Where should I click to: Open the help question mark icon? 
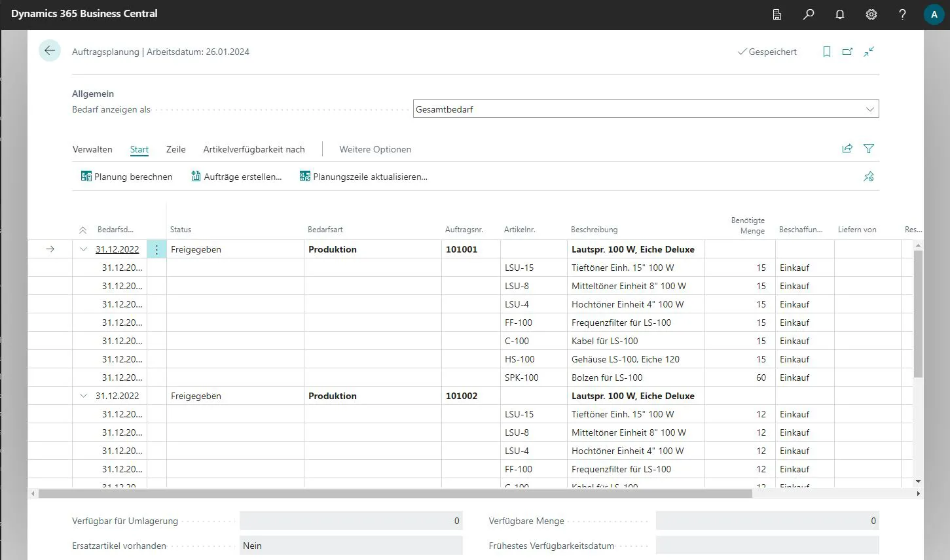click(x=903, y=14)
